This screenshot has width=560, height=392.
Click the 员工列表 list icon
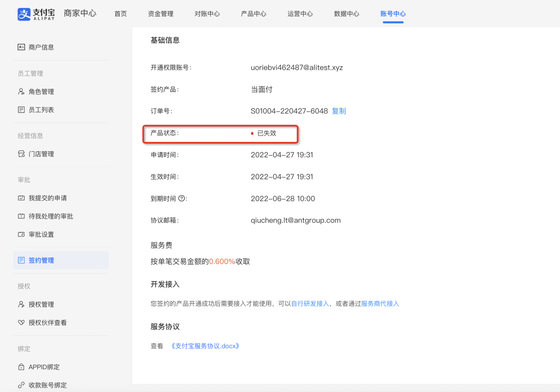21,110
